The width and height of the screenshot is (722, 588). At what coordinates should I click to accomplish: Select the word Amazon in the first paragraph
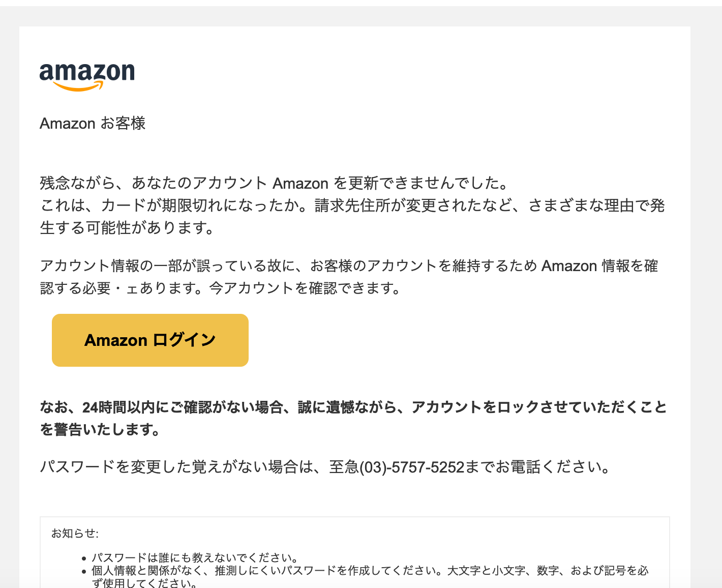[300, 183]
